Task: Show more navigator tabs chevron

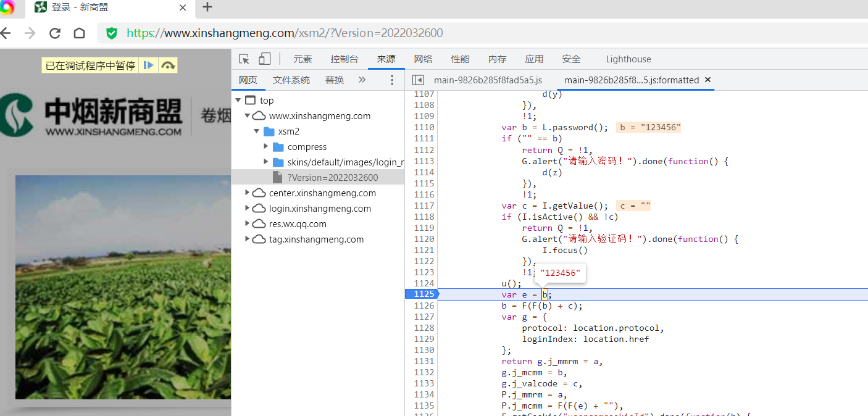Action: (x=362, y=80)
